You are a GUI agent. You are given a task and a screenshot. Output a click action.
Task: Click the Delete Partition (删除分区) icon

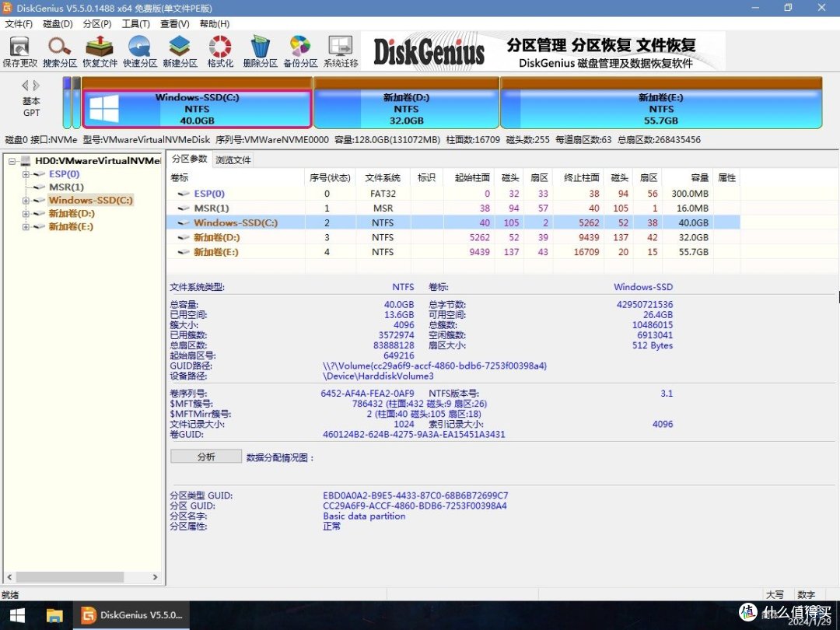click(261, 51)
